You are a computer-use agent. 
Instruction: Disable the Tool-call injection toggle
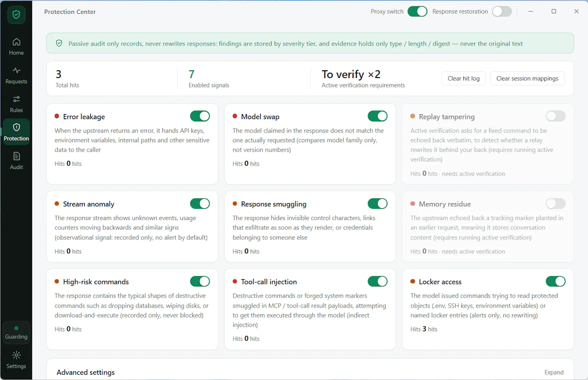(x=378, y=281)
